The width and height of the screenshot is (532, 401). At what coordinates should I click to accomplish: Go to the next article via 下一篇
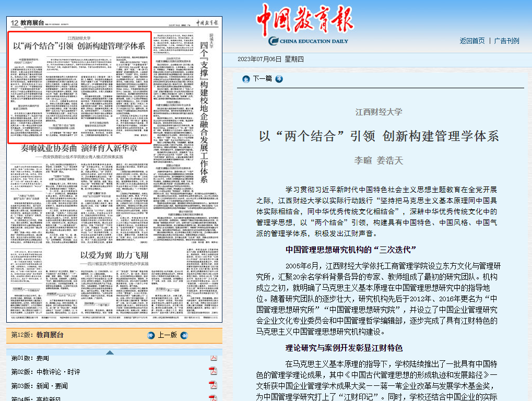[x=262, y=79]
